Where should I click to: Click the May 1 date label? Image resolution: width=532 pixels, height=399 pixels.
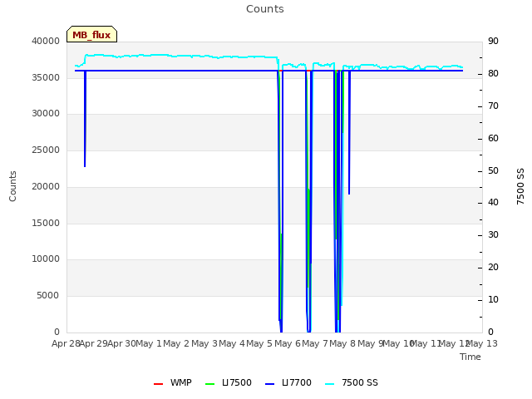(x=149, y=343)
